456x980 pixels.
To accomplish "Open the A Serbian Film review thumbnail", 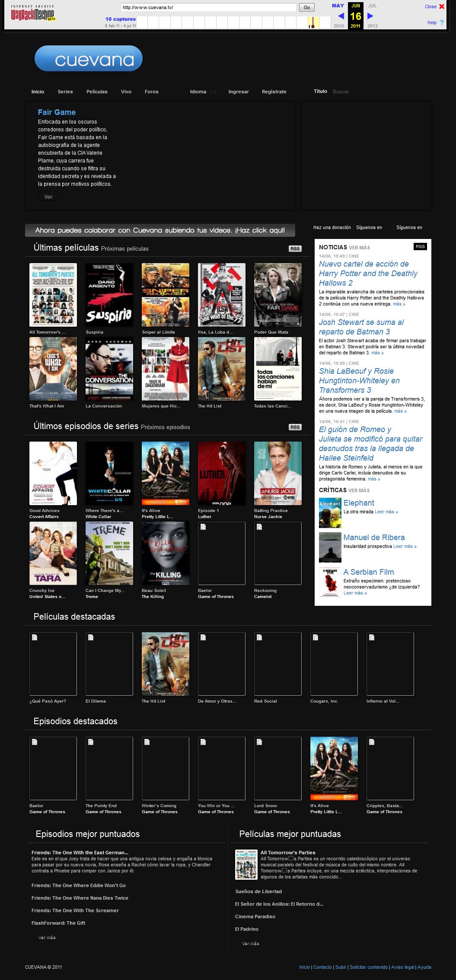I will point(330,582).
